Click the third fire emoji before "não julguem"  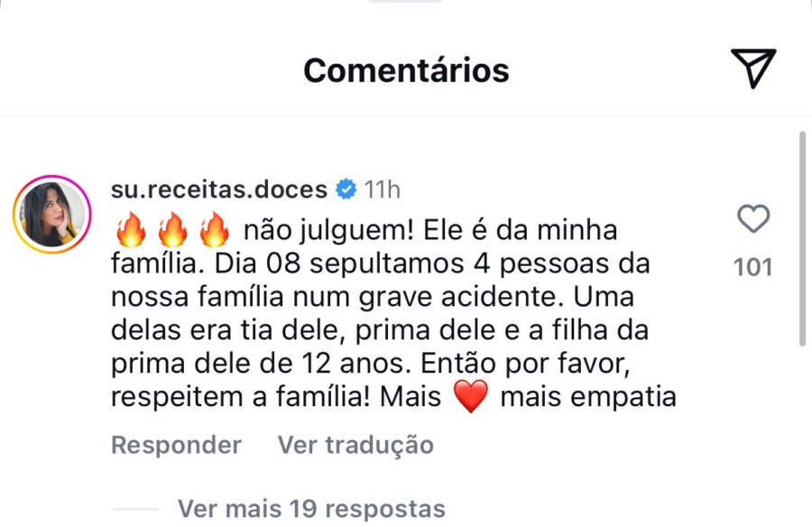click(214, 231)
